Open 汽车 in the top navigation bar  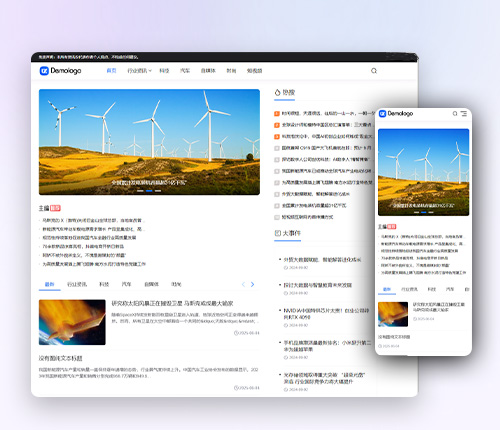[185, 71]
